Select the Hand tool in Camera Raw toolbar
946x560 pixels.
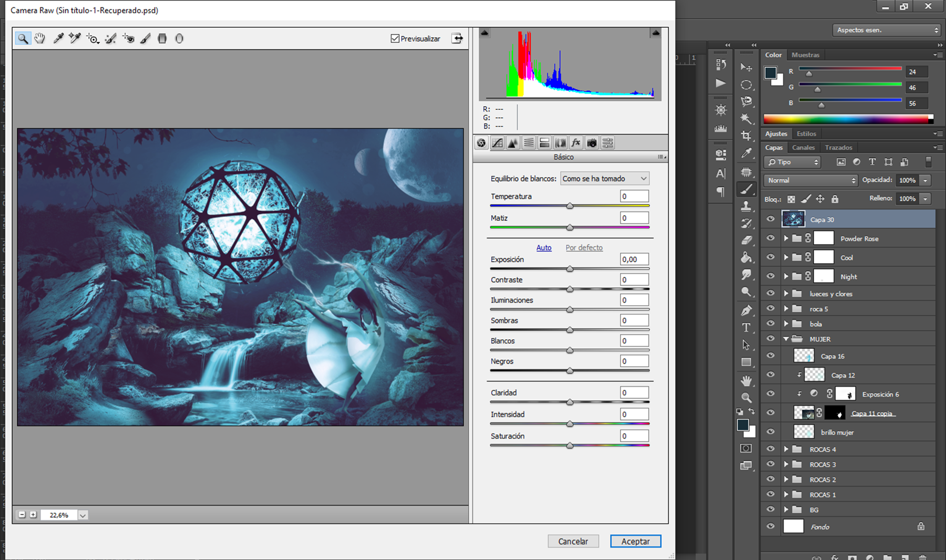click(x=40, y=38)
